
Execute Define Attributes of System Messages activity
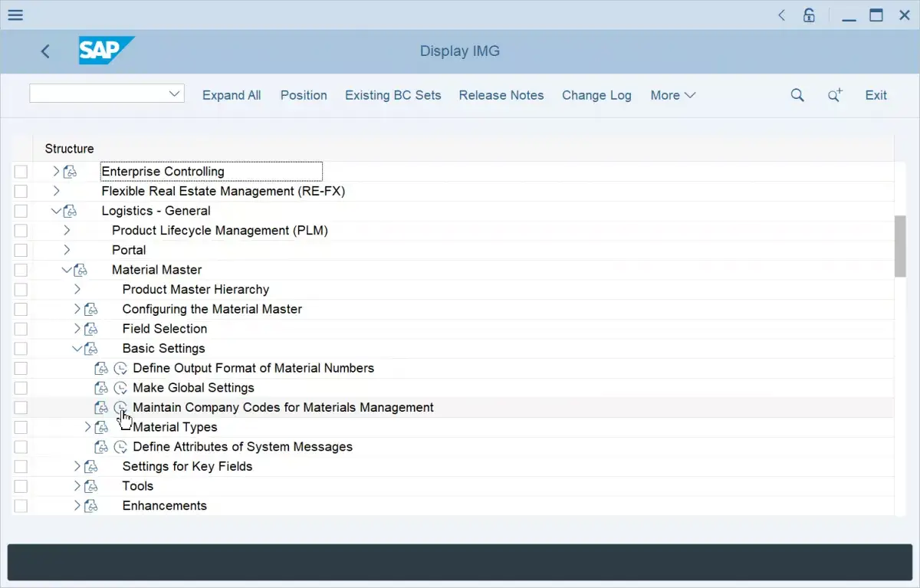[120, 447]
